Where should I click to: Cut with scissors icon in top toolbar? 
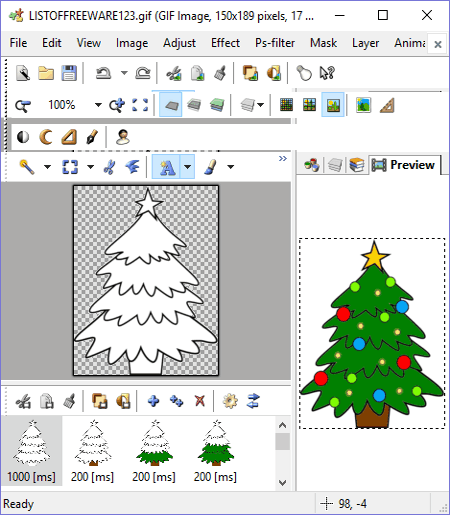pos(174,73)
